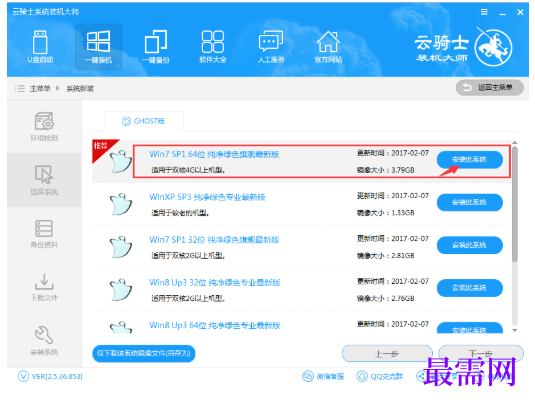Click the 云骑士 knight logo
Viewport: 535px width, 403px height.
(x=493, y=47)
